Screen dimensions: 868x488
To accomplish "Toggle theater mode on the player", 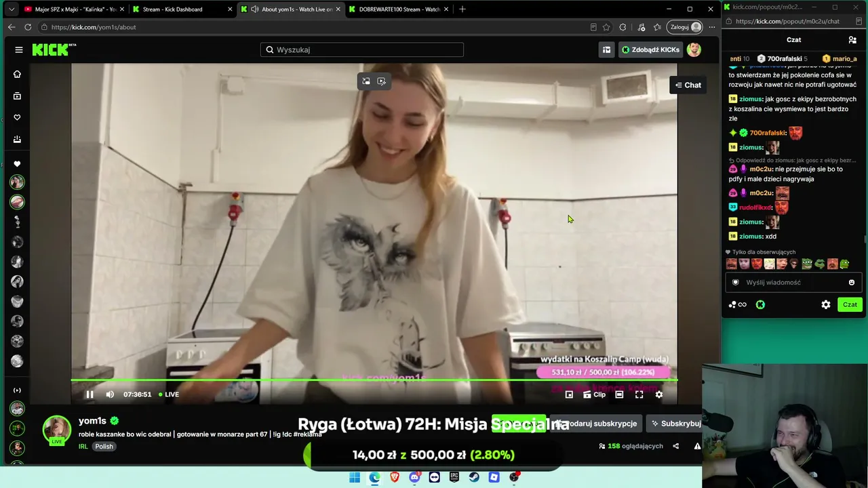I will coord(619,394).
